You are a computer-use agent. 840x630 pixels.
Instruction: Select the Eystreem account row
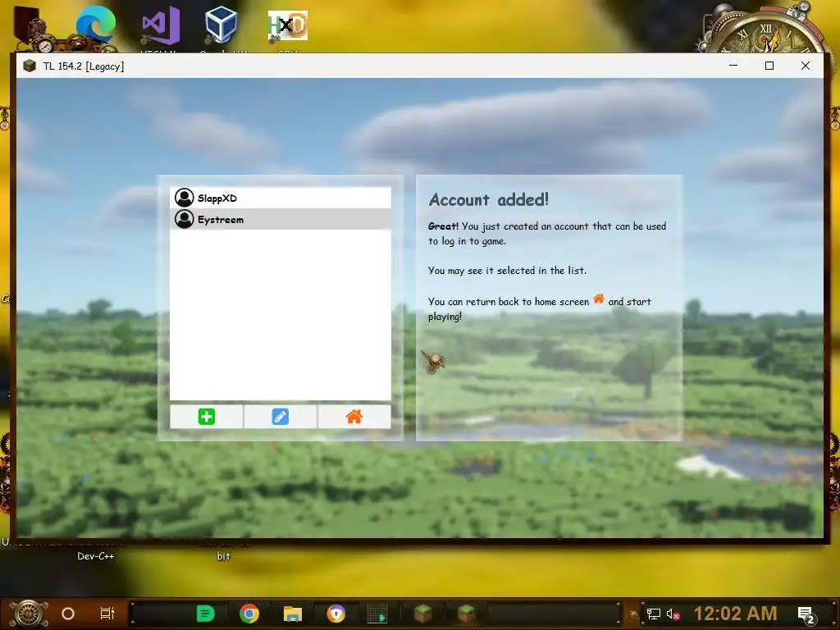(x=281, y=219)
